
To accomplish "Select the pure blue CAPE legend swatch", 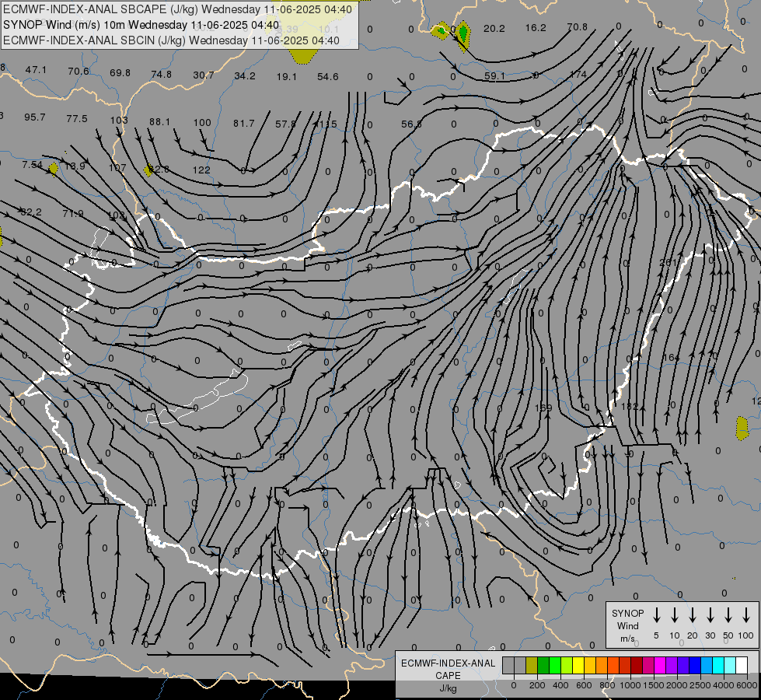I will point(694,665).
